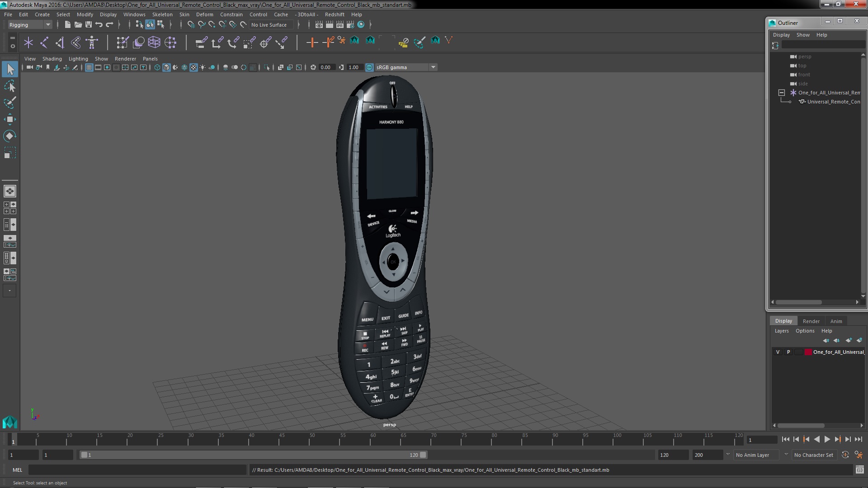
Task: Click the Save Scene disk icon
Action: [89, 24]
